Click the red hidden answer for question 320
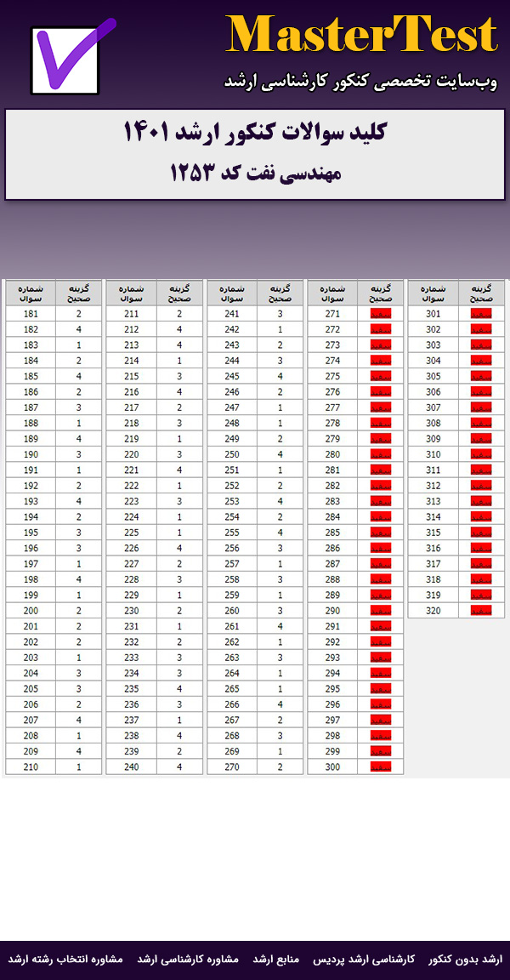The height and width of the screenshot is (980, 510). (x=481, y=611)
